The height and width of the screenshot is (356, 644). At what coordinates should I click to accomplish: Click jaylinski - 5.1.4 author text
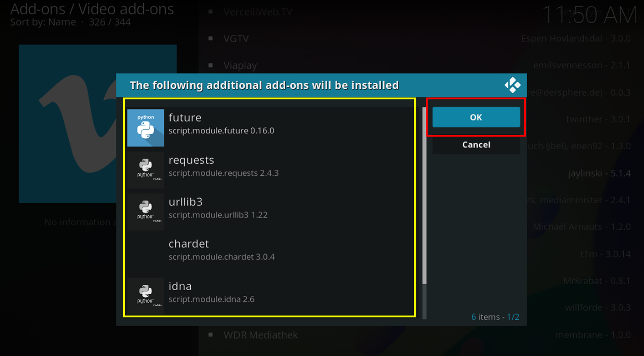click(x=599, y=173)
